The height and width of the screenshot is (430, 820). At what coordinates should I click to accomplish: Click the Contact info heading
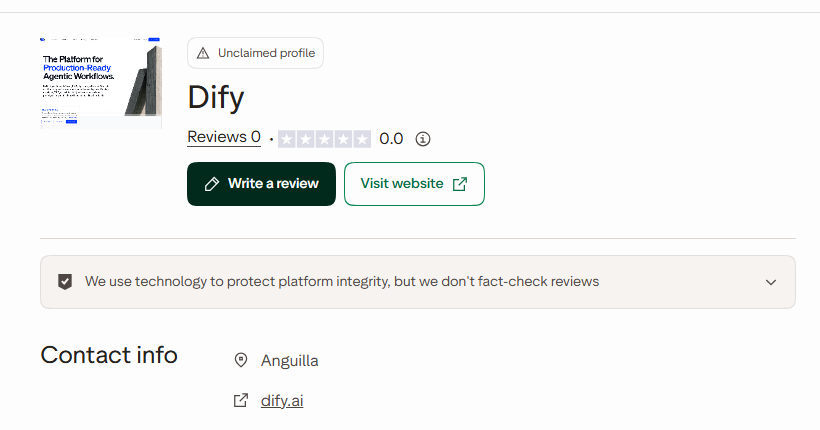tap(109, 355)
